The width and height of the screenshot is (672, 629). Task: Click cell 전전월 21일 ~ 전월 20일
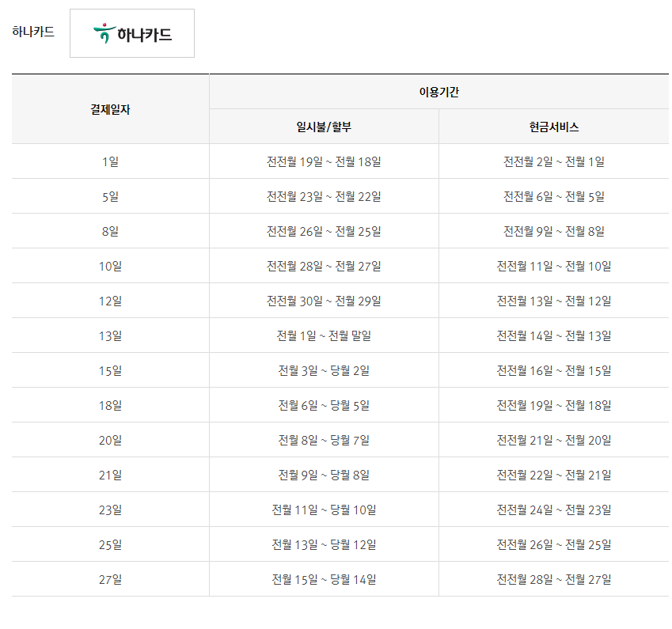(554, 440)
